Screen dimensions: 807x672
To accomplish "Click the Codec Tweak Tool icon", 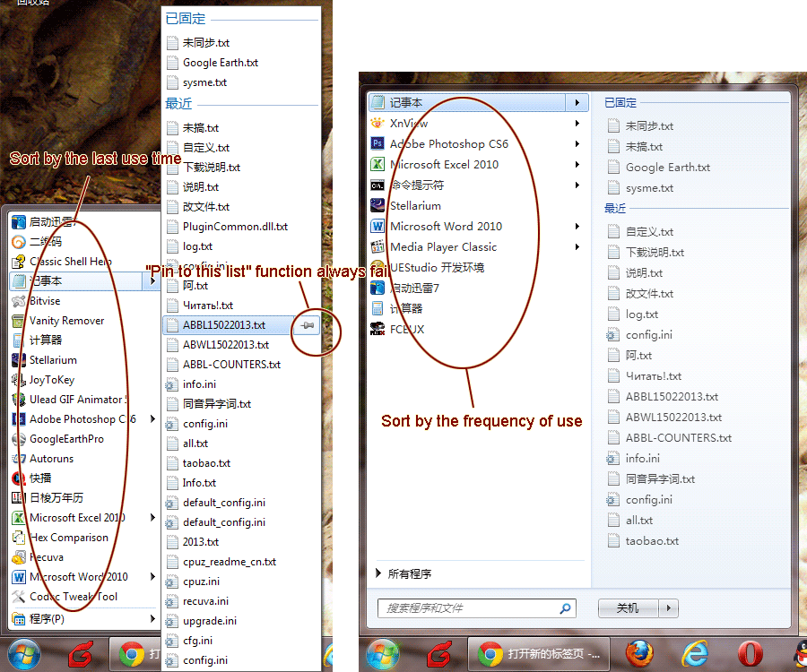I will pos(19,597).
